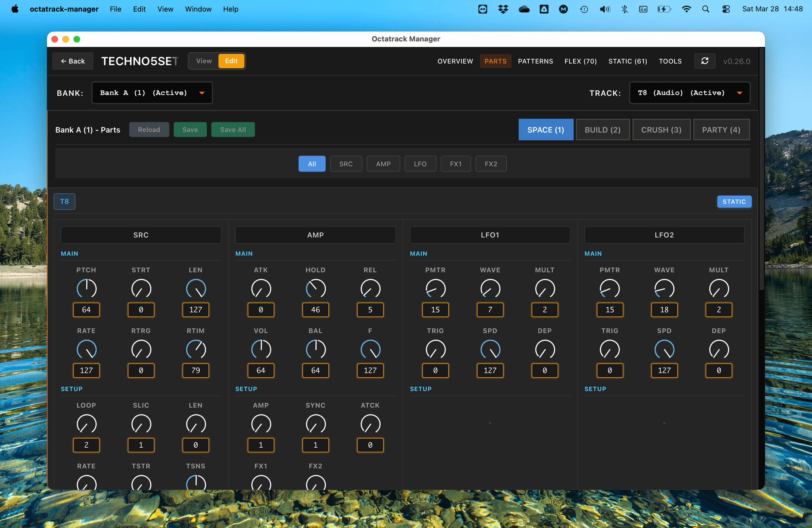Click the HOLD knob in AMP section
This screenshot has height=528, width=812.
point(315,289)
